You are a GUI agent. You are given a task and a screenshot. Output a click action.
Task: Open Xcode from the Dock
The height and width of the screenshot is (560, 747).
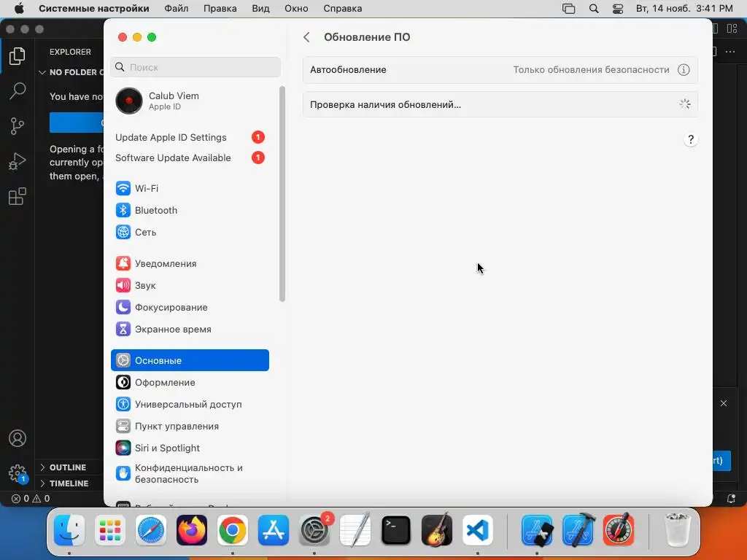578,530
